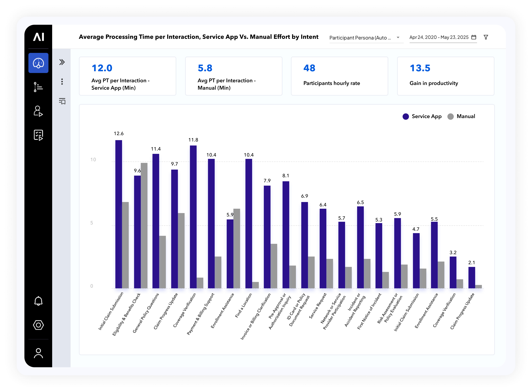
Task: Expand the secondary panel with double chevron
Action: click(x=62, y=62)
